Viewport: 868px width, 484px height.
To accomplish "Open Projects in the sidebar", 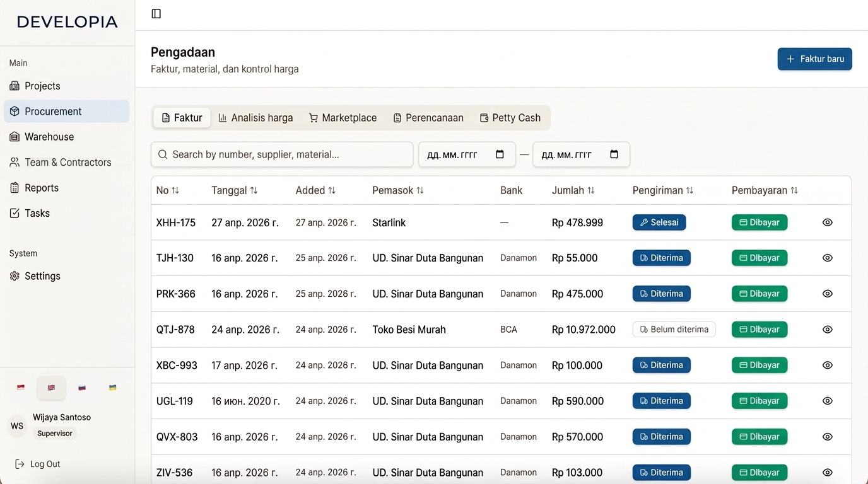I will click(x=67, y=86).
